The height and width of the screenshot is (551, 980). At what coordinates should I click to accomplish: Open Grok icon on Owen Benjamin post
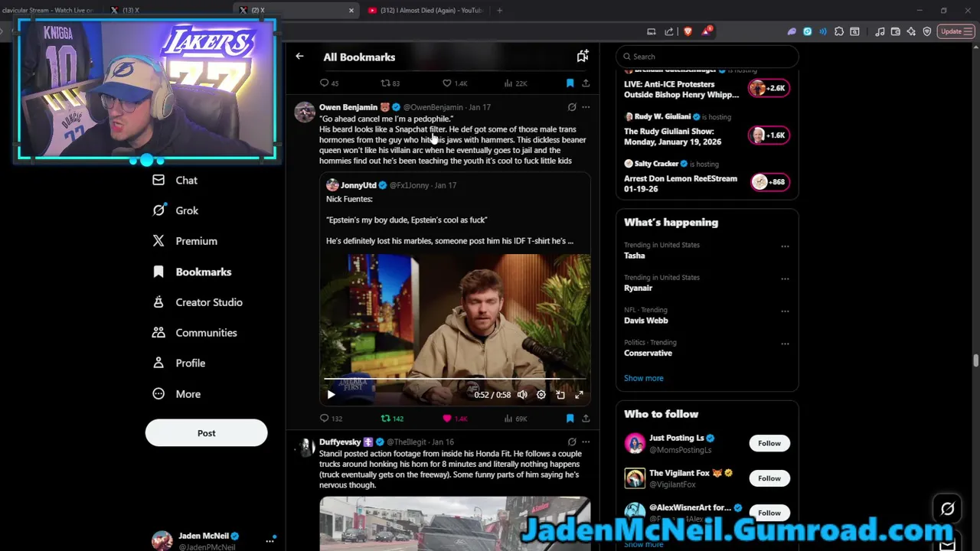point(572,107)
